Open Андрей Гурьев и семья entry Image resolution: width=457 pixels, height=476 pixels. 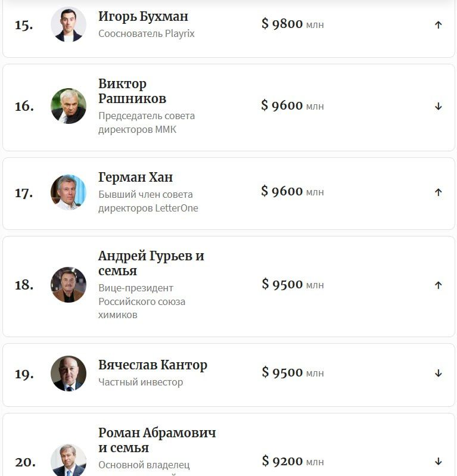click(151, 263)
